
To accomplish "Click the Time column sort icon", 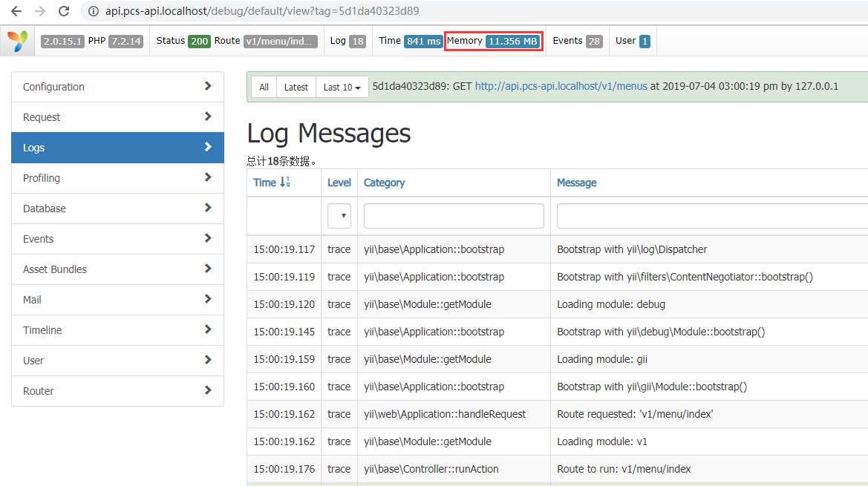I will (x=286, y=183).
